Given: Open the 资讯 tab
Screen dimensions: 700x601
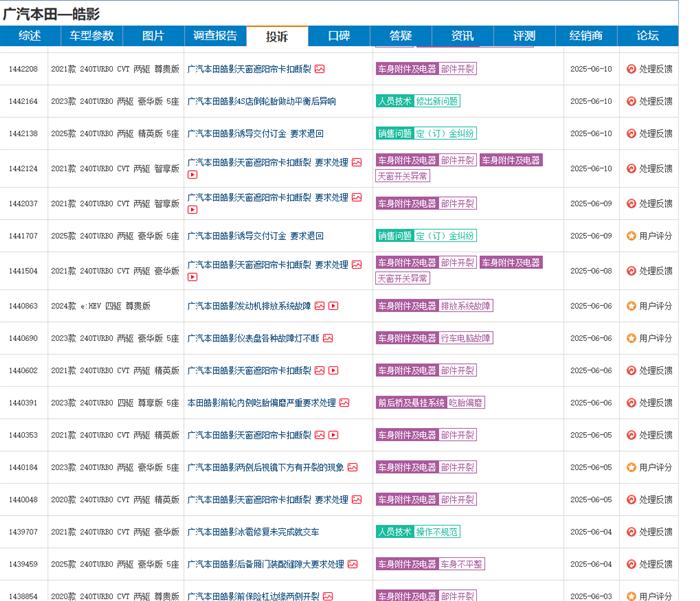Looking at the screenshot, I should 462,36.
